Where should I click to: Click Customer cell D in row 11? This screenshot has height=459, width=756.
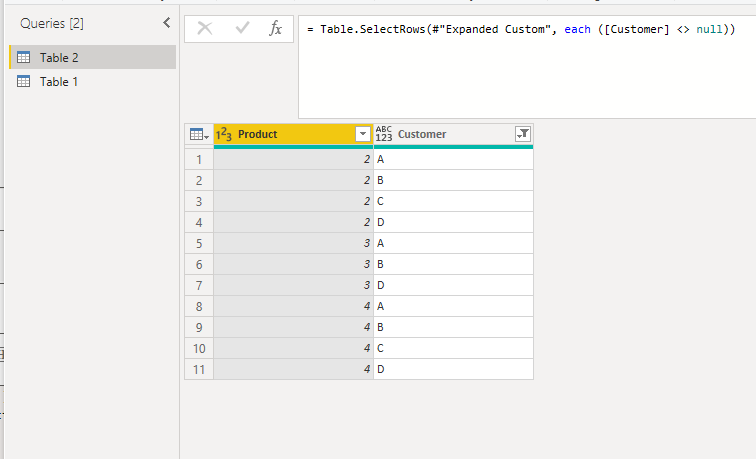pyautogui.click(x=454, y=369)
